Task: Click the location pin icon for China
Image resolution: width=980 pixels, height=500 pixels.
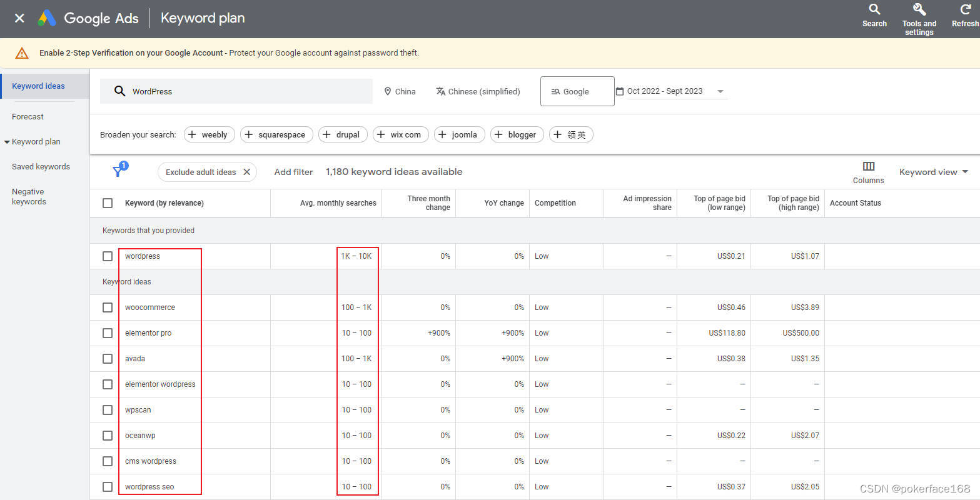Action: 388,91
